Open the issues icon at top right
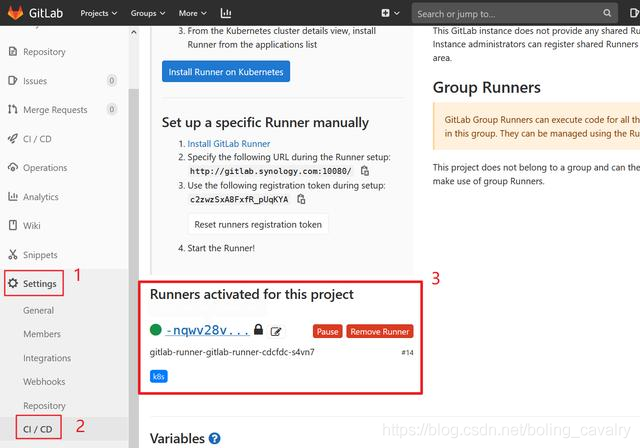Viewport: 640px width, 448px height. 634,13
